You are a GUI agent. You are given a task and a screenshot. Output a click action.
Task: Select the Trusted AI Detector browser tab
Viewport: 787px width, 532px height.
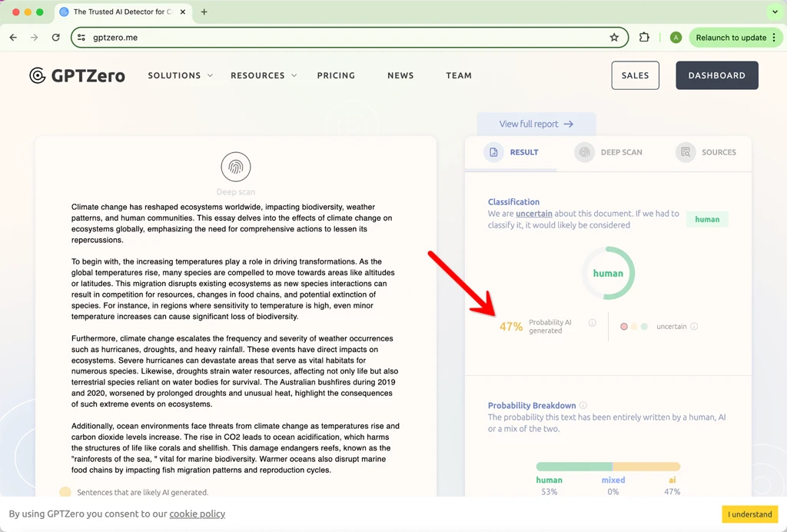[122, 12]
